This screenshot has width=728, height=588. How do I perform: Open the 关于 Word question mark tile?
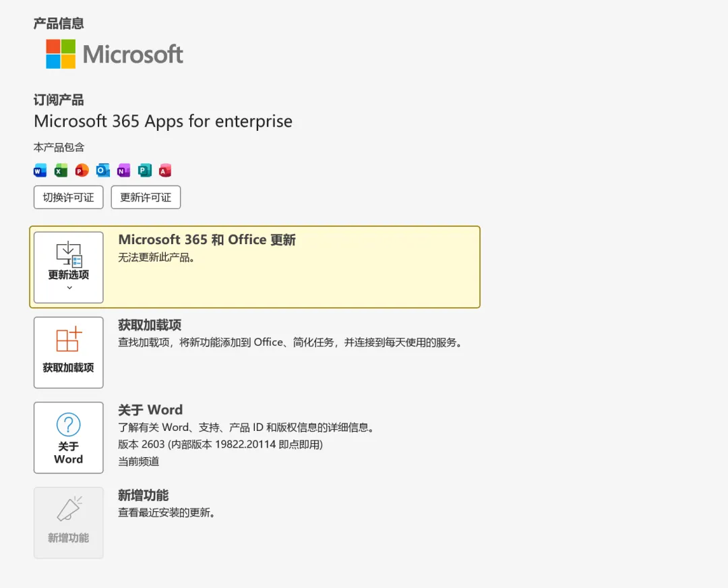pos(69,438)
